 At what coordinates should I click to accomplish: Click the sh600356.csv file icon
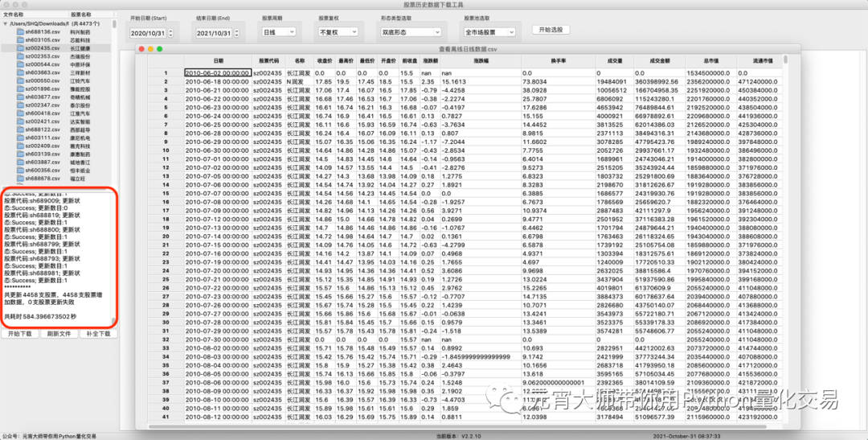20,170
